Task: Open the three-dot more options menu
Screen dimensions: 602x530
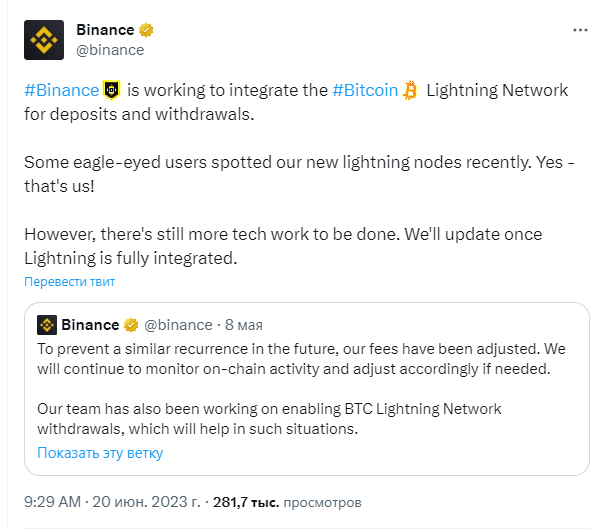Action: tap(580, 31)
